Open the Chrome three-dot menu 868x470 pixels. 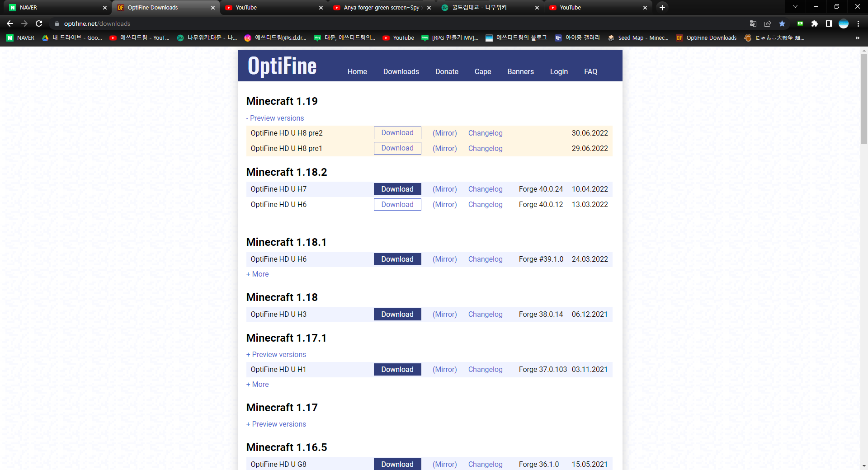click(858, 23)
